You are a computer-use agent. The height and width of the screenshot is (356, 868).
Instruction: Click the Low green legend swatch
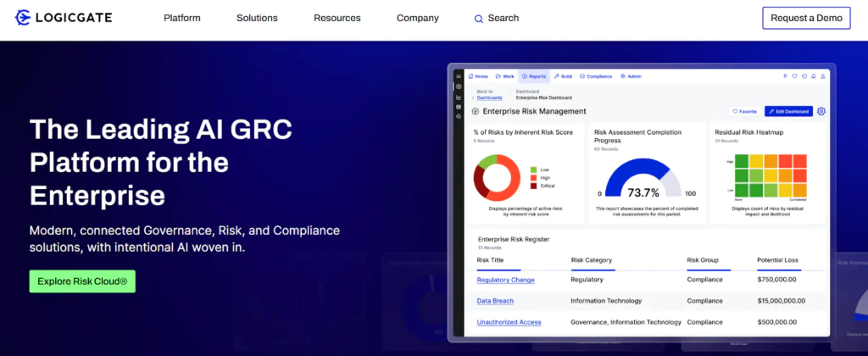click(534, 170)
